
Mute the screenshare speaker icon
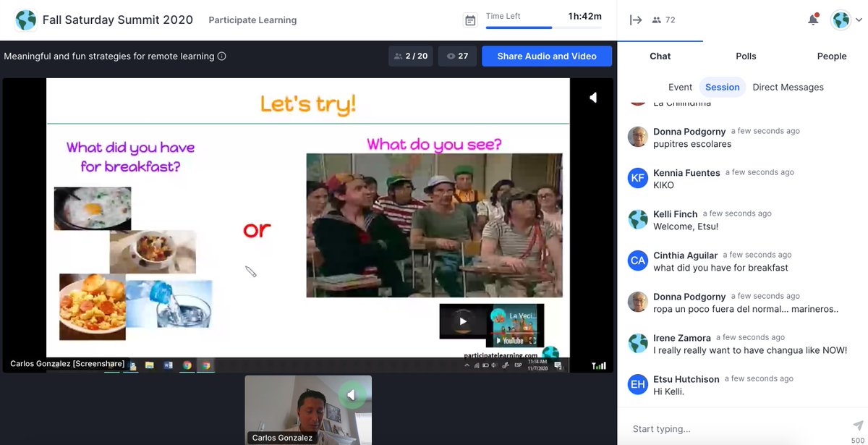(x=593, y=97)
